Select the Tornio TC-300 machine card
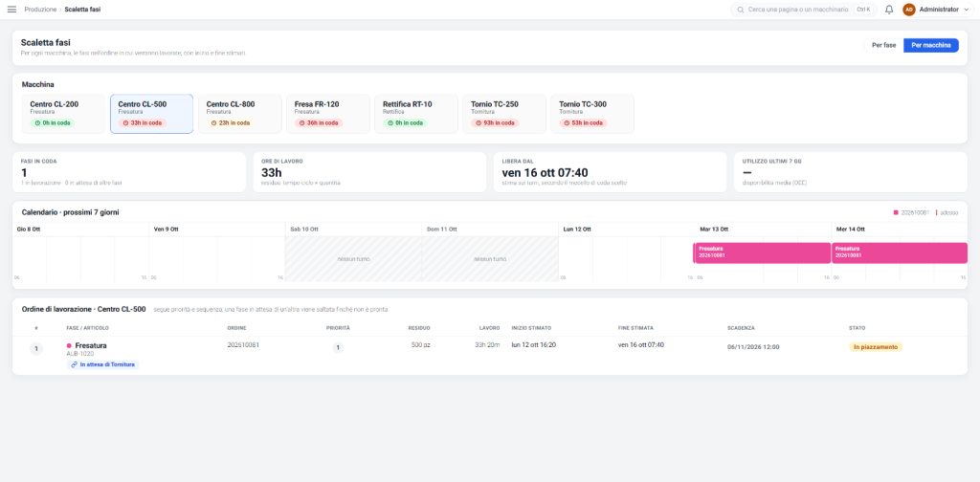This screenshot has height=482, width=980. 592,114
